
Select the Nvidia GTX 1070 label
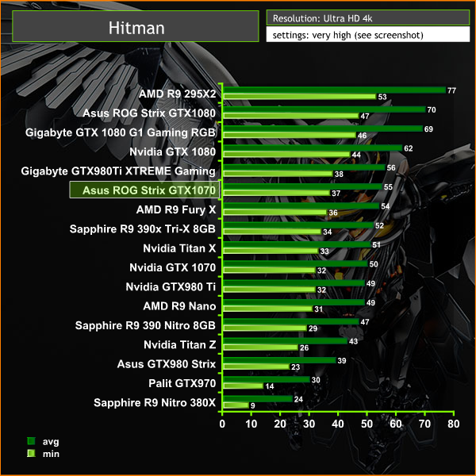(172, 267)
